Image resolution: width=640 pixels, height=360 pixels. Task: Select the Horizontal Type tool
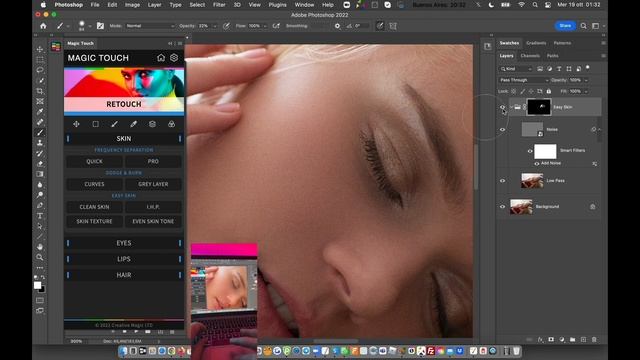[40, 216]
